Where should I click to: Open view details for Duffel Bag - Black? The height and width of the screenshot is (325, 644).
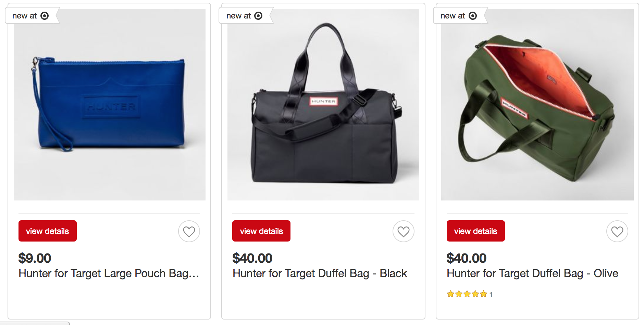tap(261, 231)
